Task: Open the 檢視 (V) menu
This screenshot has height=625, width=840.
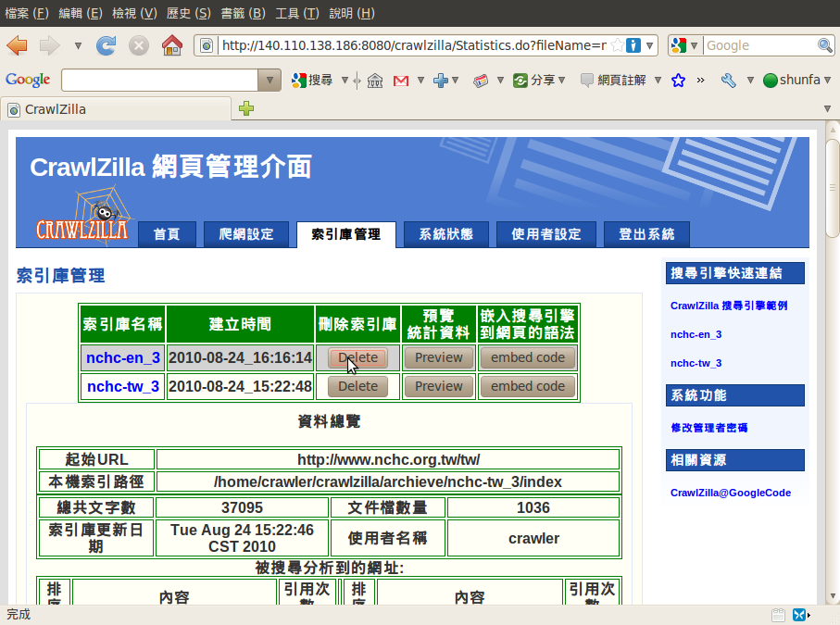Action: click(x=134, y=13)
